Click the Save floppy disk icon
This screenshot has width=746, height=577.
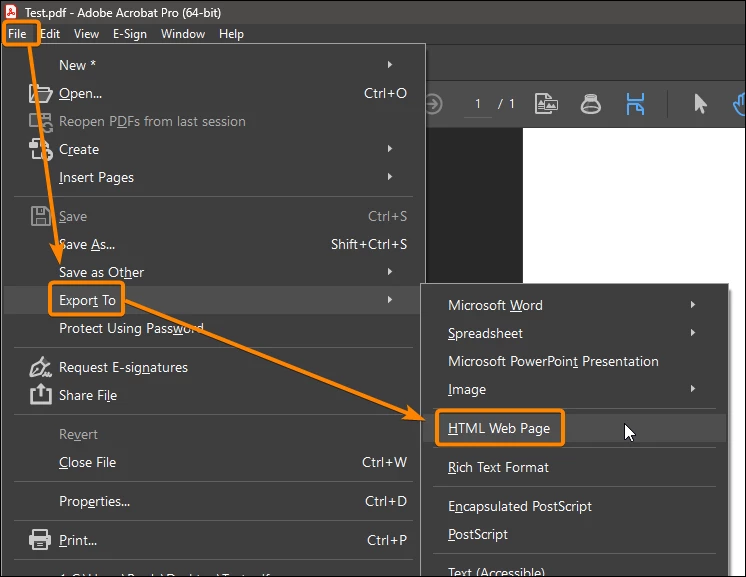click(40, 216)
